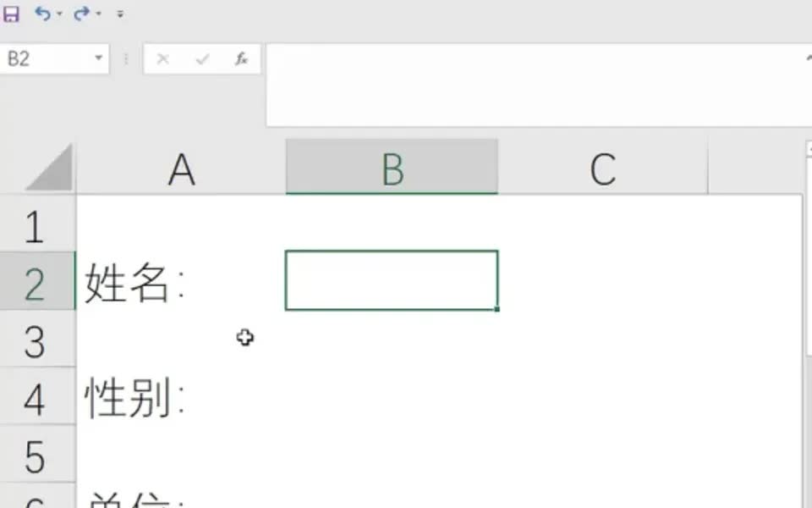Click the Save icon in quick access toolbar

11,14
